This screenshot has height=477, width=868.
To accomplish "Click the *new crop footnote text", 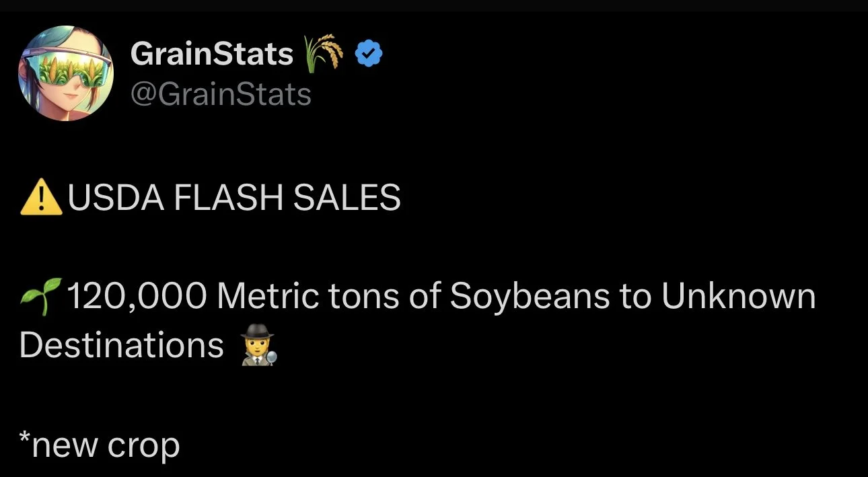I will click(x=100, y=445).
